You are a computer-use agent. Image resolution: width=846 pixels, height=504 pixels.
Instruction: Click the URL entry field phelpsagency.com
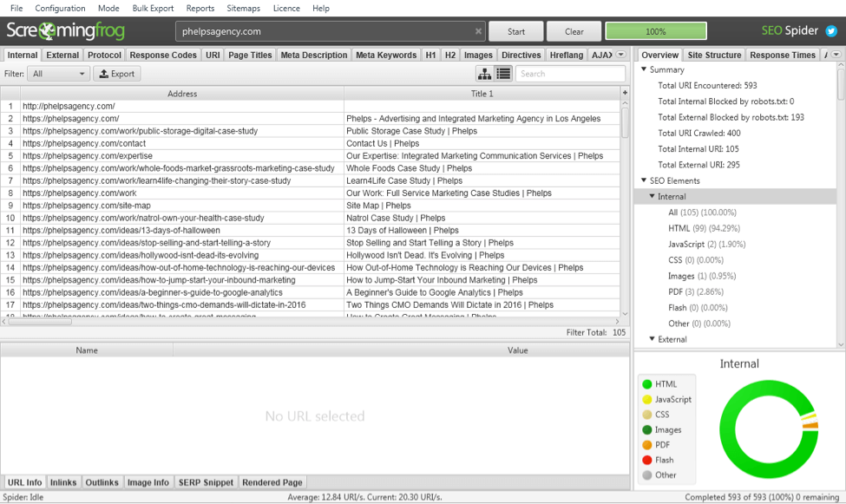pos(331,31)
